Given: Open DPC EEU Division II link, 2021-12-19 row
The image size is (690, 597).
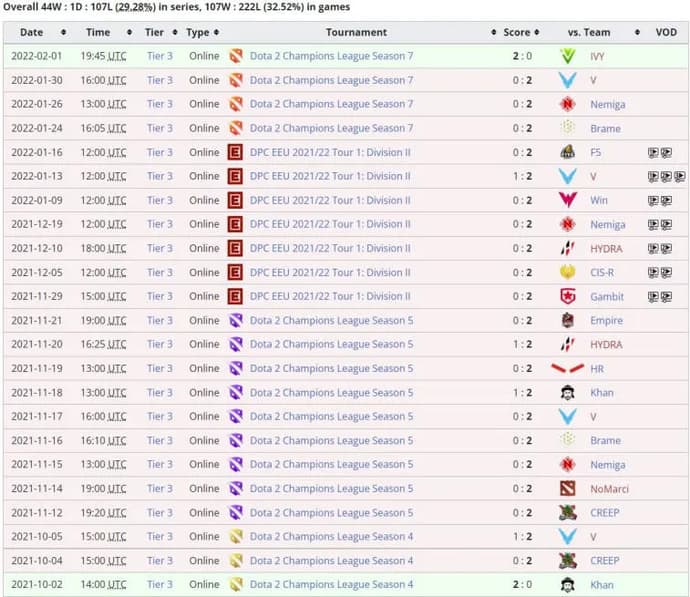Looking at the screenshot, I should tap(330, 224).
